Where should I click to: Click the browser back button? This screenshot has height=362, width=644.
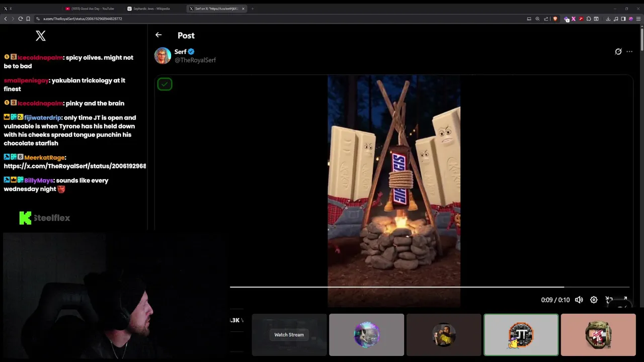point(6,19)
